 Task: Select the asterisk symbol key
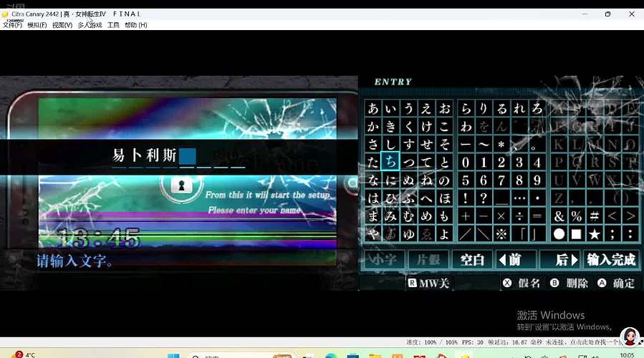501,144
